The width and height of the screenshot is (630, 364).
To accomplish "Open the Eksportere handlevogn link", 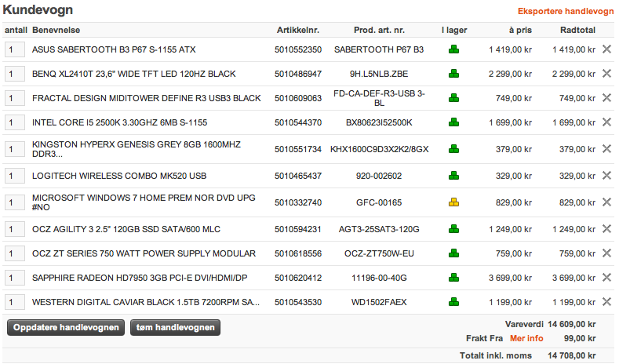I will (x=566, y=11).
